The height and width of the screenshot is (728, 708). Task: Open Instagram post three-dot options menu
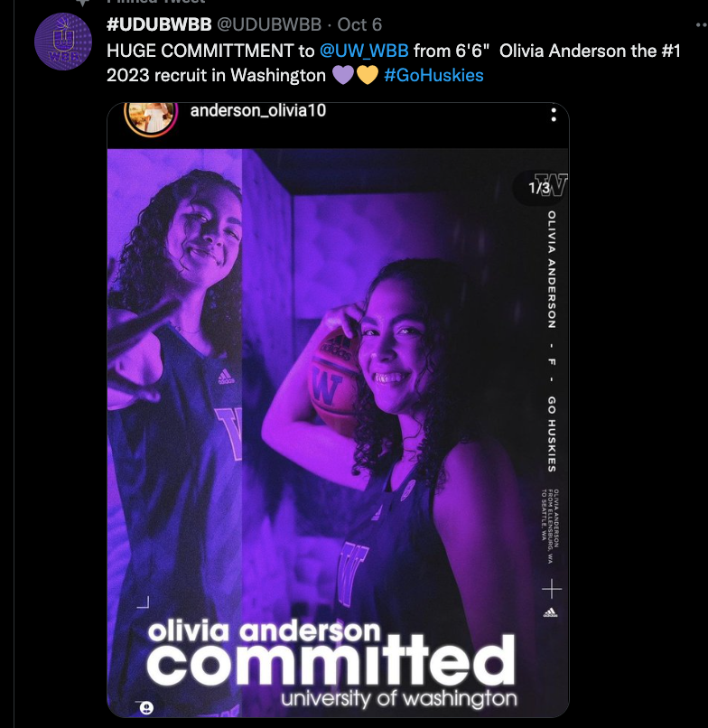[x=554, y=115]
